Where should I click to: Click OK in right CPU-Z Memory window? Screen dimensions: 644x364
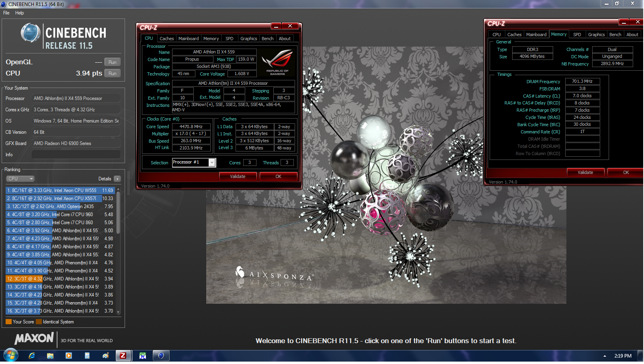(626, 172)
